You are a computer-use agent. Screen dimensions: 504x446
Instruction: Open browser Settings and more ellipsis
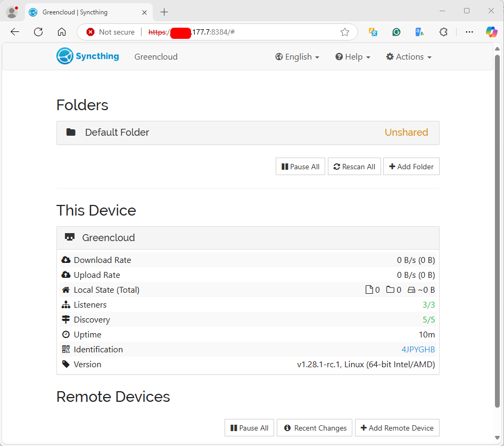pyautogui.click(x=469, y=32)
